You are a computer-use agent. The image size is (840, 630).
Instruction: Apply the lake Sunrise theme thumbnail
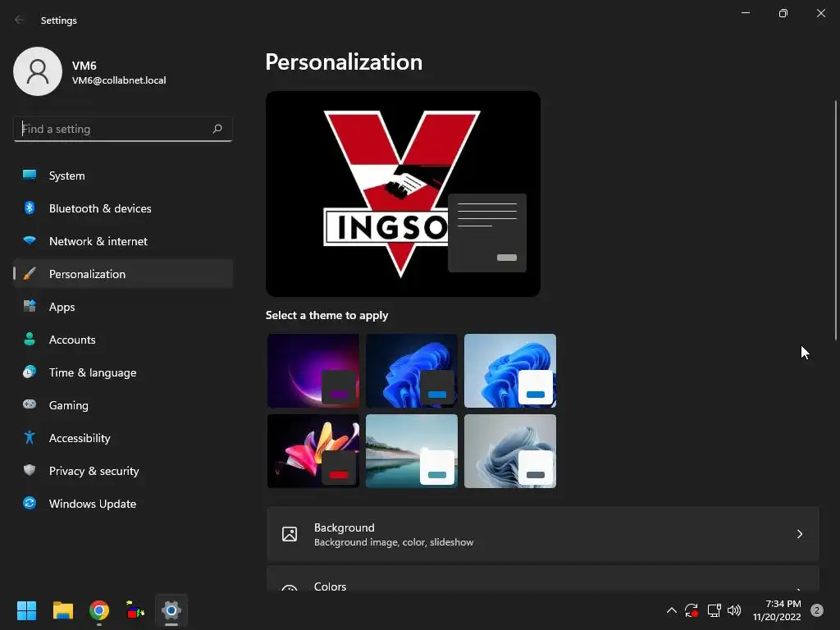(412, 451)
